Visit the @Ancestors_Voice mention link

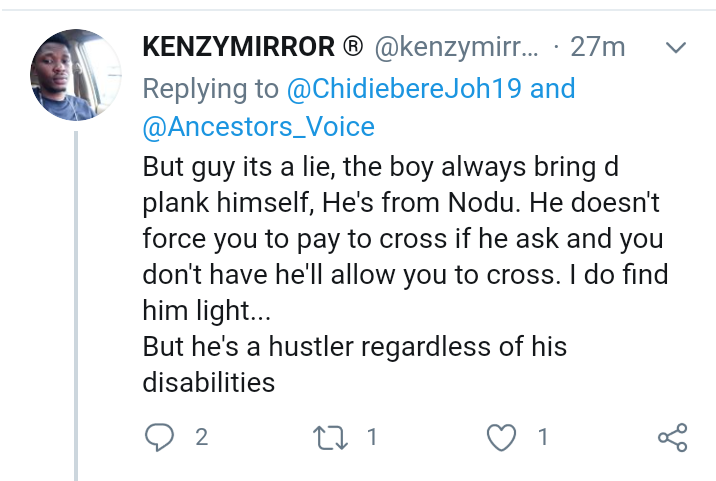click(x=258, y=126)
